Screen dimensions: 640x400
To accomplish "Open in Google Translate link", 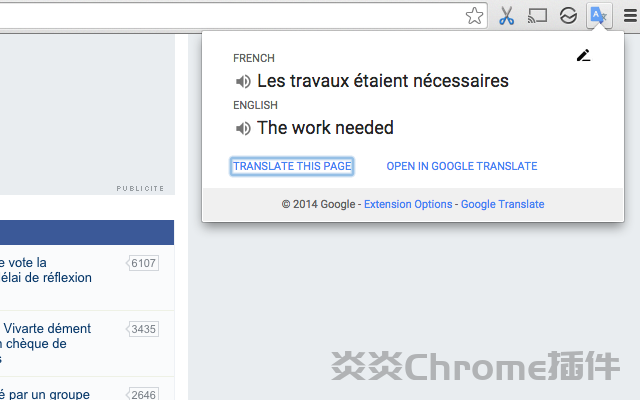I will 462,166.
